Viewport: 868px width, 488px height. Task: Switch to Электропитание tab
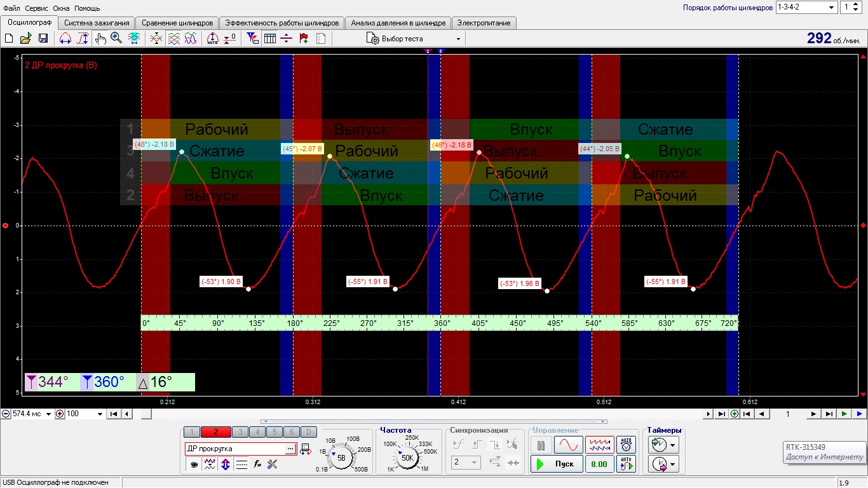pos(484,23)
